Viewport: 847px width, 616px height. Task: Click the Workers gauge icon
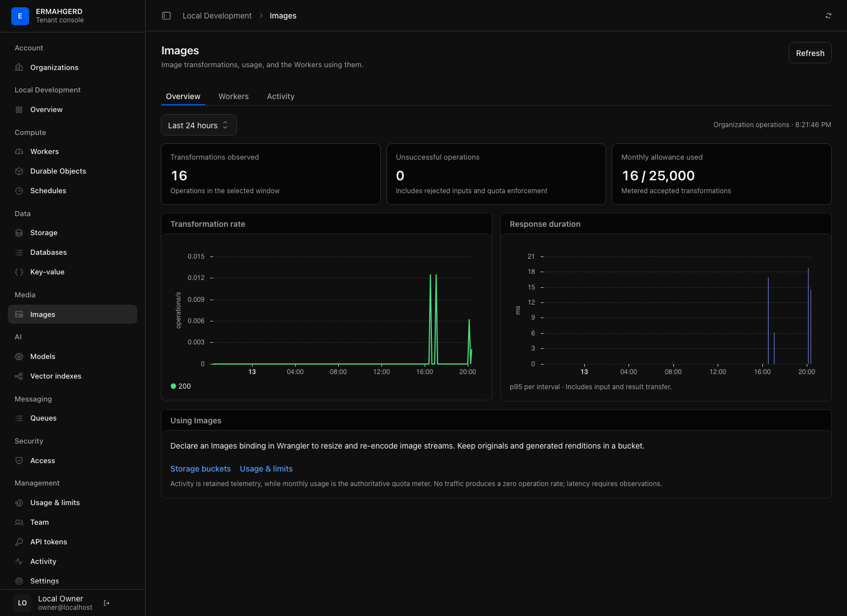pyautogui.click(x=19, y=152)
